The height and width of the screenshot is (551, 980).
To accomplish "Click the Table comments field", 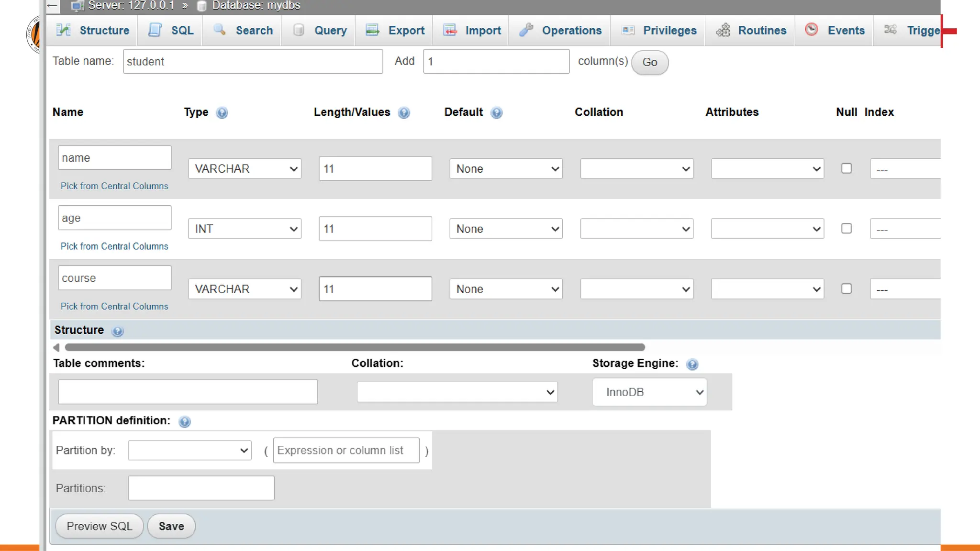I will (x=188, y=392).
